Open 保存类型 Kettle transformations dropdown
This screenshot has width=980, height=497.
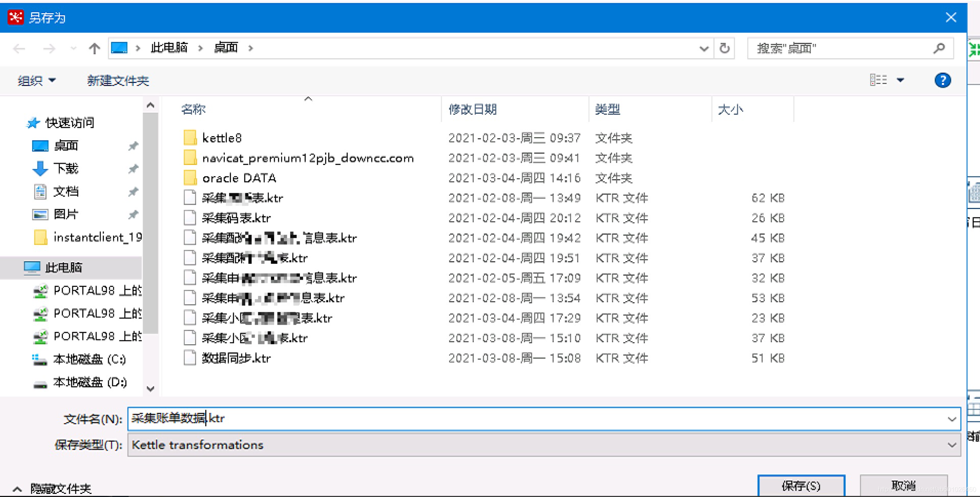[544, 445]
